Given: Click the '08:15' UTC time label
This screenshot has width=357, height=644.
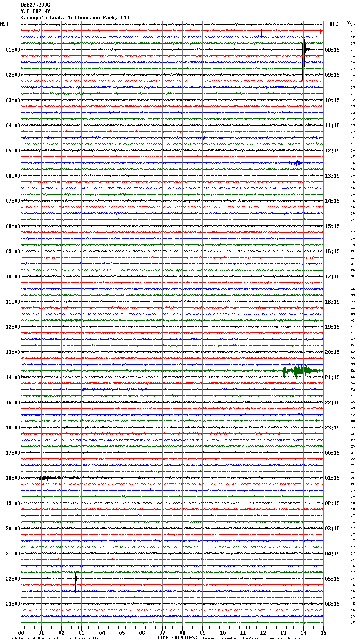Looking at the screenshot, I should point(332,50).
